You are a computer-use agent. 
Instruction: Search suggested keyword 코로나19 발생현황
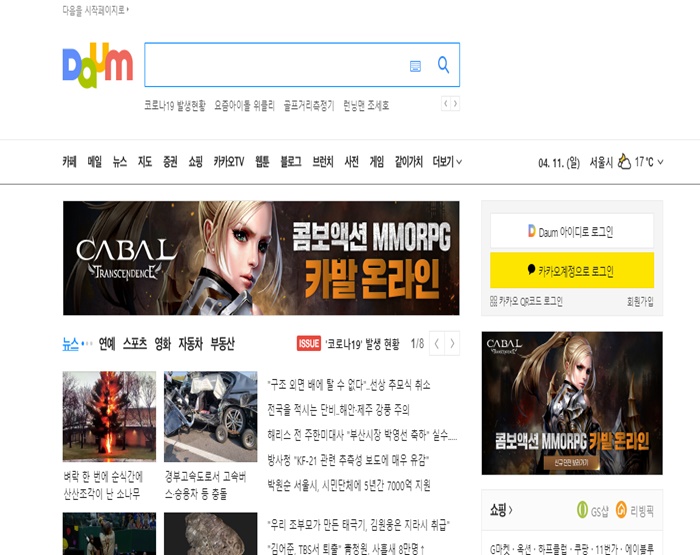[175, 105]
